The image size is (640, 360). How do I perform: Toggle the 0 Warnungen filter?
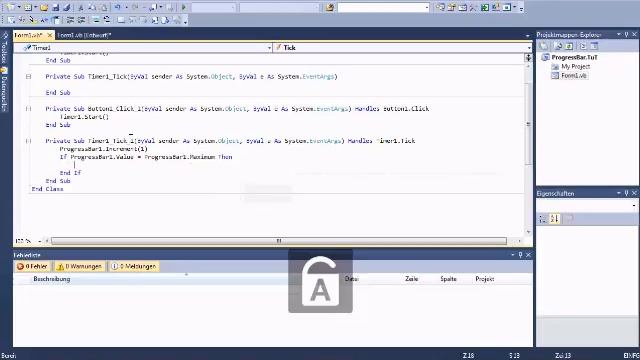tap(80, 267)
